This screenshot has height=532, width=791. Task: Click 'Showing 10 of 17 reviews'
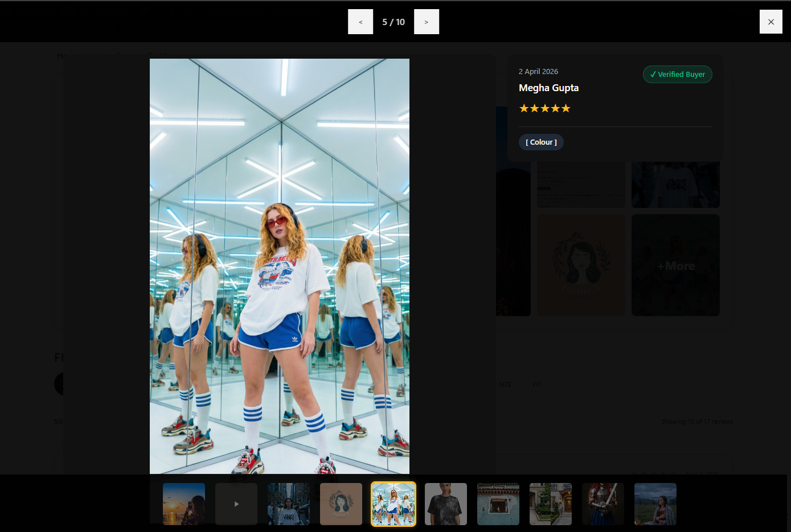pos(697,421)
